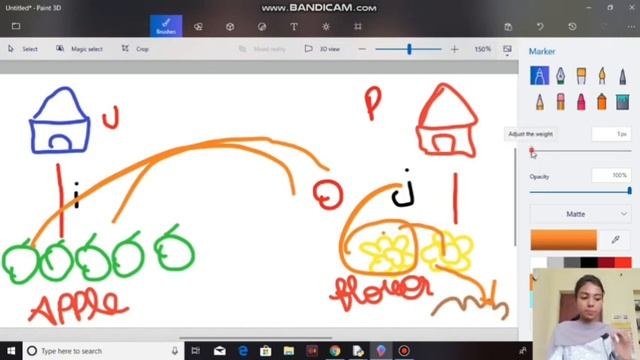Select the Spray can brush

(602, 102)
